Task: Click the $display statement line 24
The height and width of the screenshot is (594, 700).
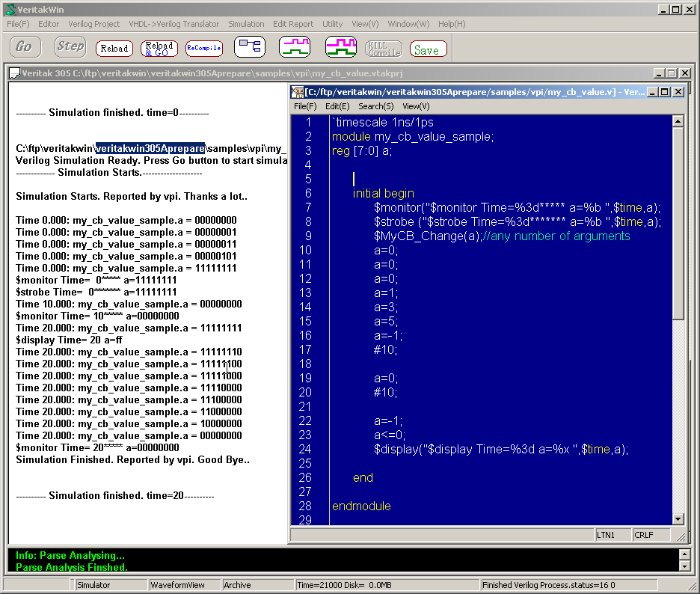Action: click(501, 450)
